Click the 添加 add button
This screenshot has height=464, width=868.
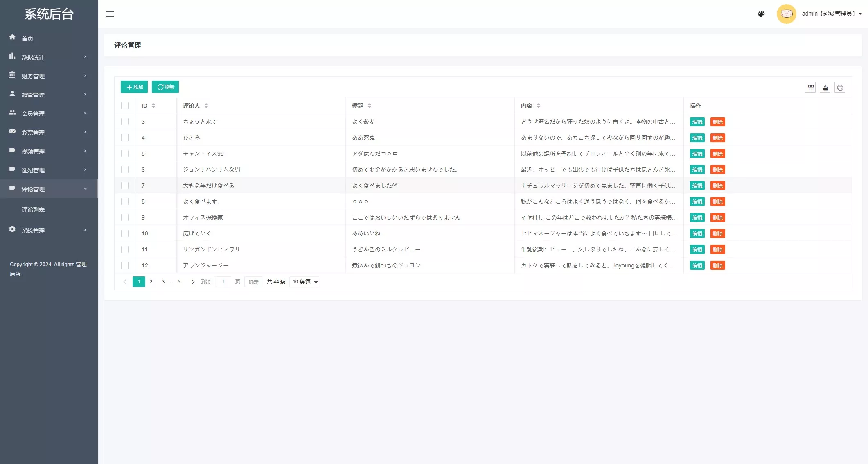[x=134, y=87]
